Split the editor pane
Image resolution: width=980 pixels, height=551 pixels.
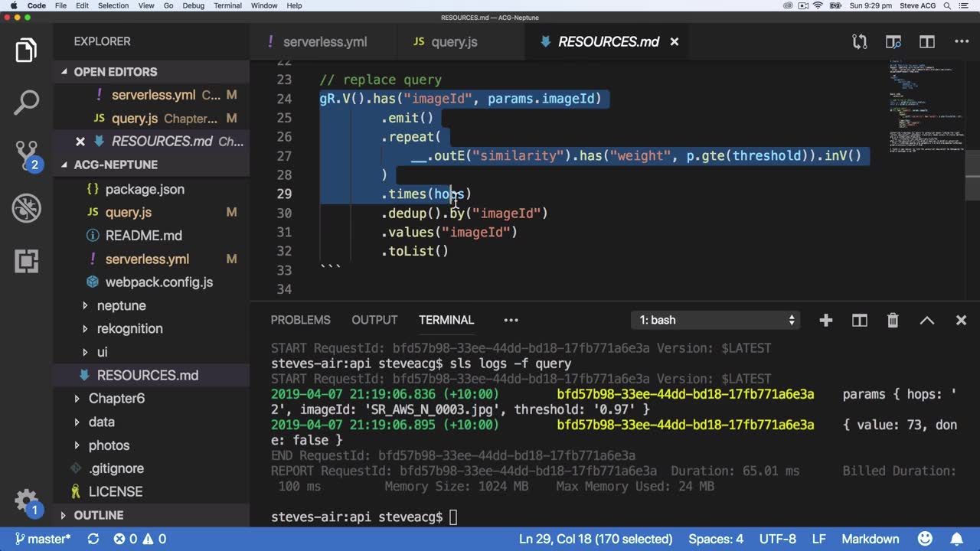click(x=927, y=42)
